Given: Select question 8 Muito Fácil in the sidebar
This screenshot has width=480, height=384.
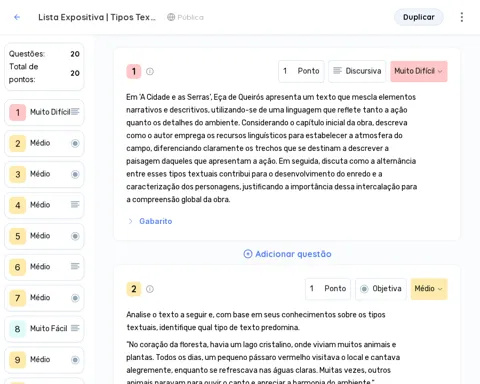Looking at the screenshot, I should [x=44, y=329].
